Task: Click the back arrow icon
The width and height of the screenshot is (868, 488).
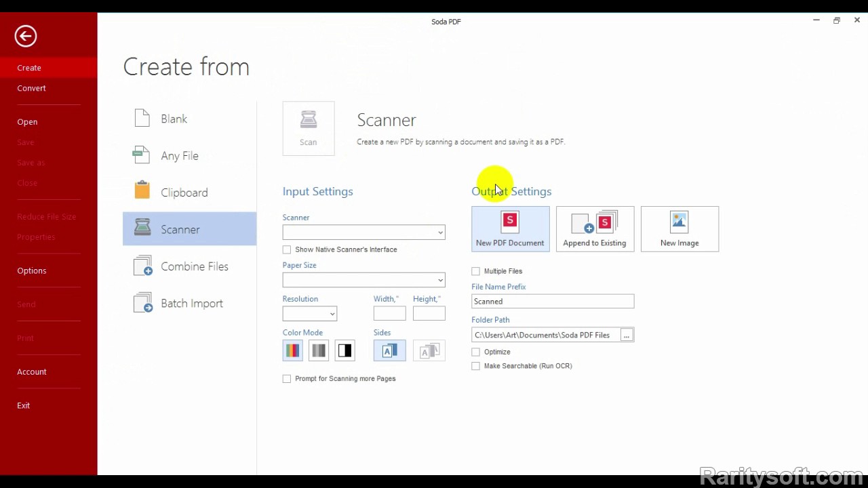Action: [26, 36]
